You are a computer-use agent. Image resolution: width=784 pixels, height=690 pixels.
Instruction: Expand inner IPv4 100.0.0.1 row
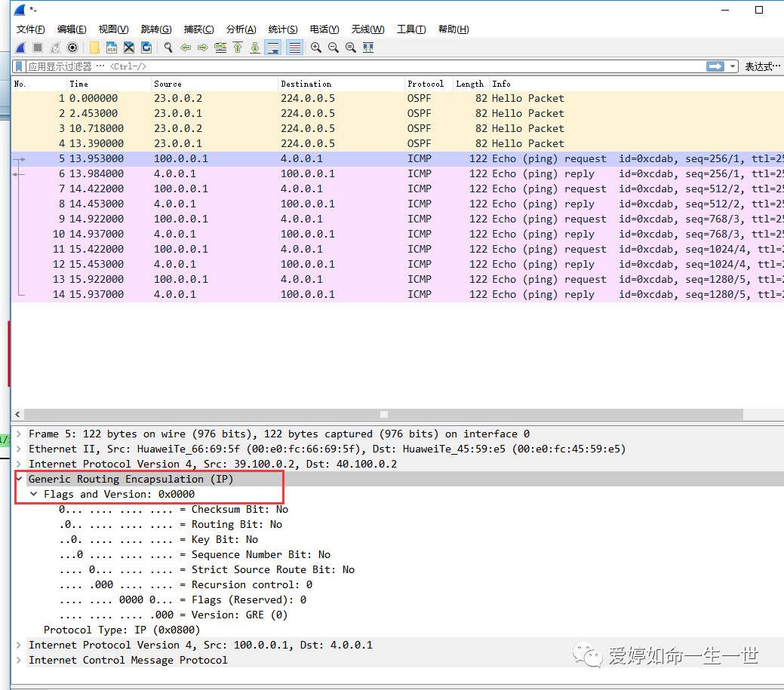(19, 645)
